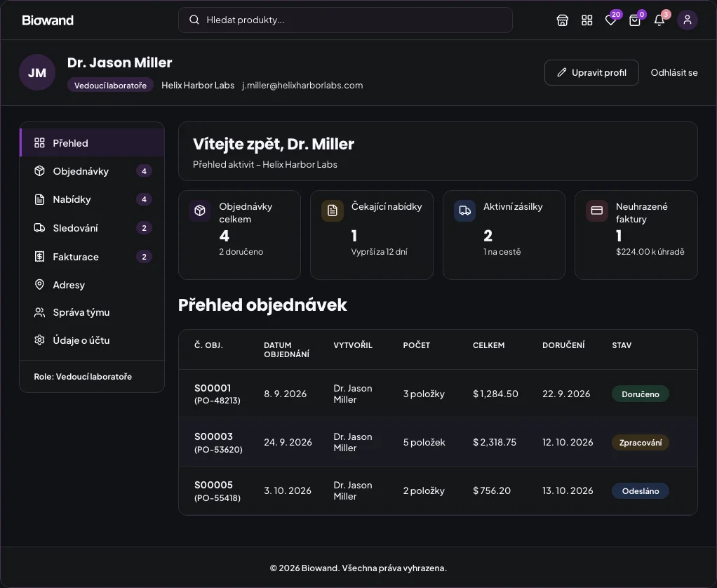
Task: Click the Nabídky document icon in sidebar
Action: (x=40, y=199)
